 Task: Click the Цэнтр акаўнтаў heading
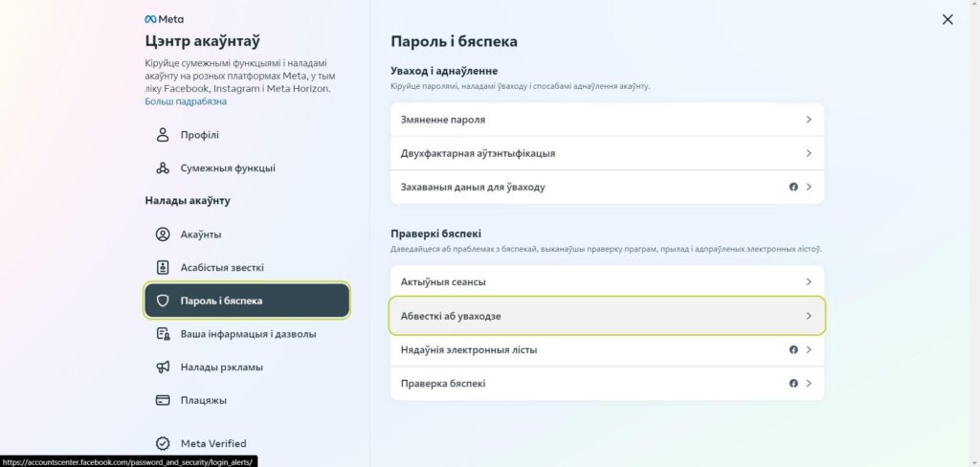203,41
